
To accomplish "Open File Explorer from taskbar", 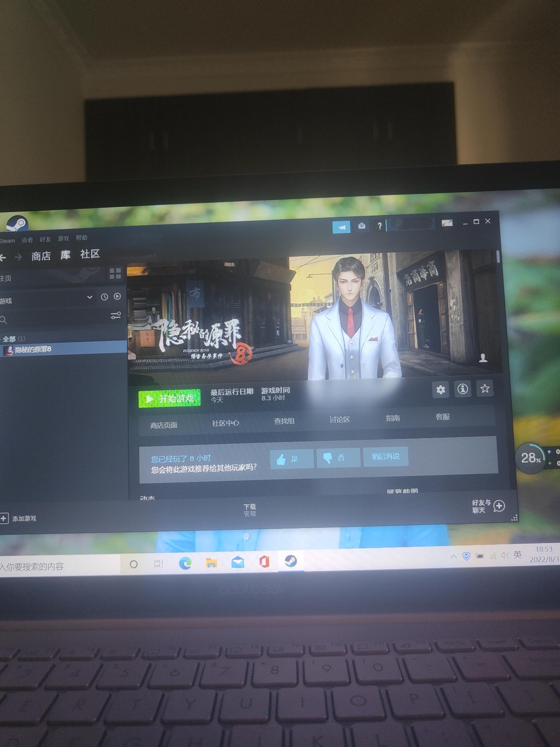I will (212, 563).
